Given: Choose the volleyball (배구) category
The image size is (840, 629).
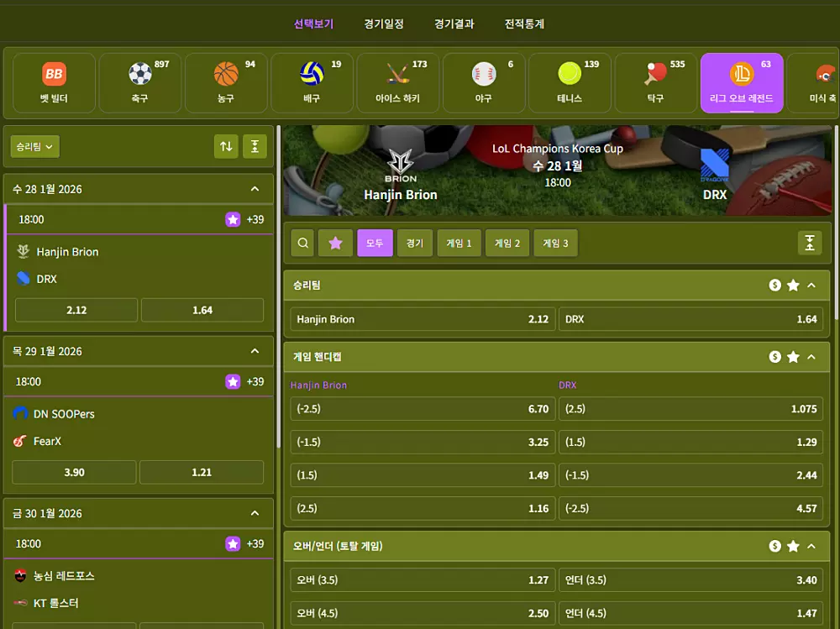Looking at the screenshot, I should [312, 84].
